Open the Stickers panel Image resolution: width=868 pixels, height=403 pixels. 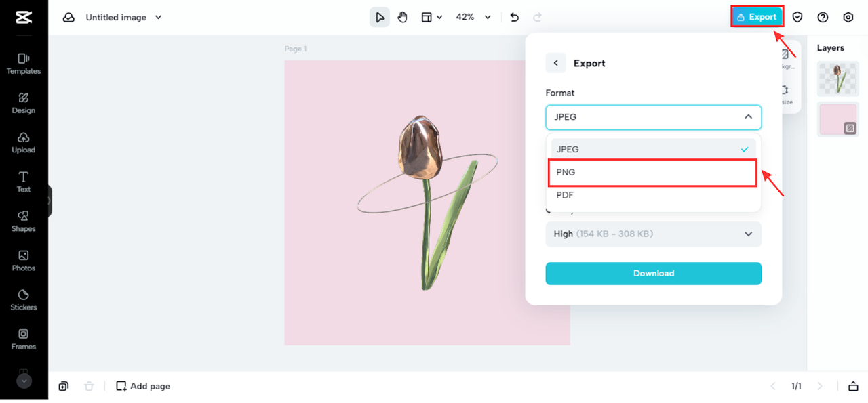[x=24, y=299]
